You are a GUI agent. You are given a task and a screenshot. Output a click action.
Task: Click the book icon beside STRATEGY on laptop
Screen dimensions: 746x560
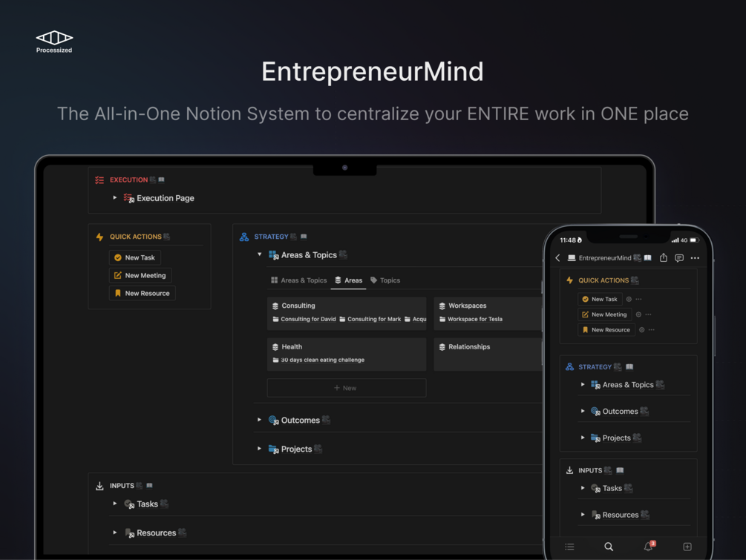[x=304, y=237]
